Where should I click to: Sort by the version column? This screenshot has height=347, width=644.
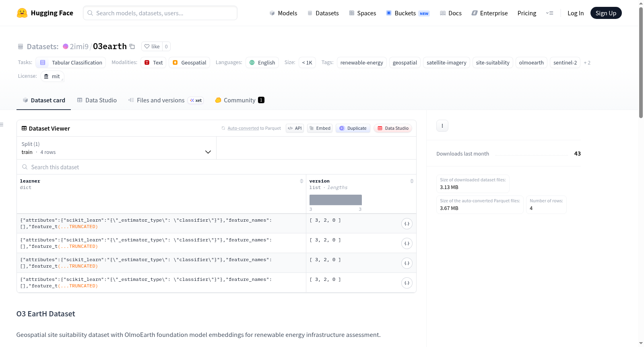tap(412, 181)
